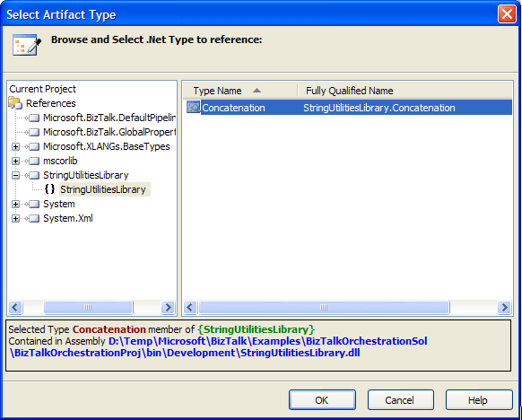Select the StringUtilitiesLibrary namespace item
Screen dimensions: 522x420
(105, 189)
